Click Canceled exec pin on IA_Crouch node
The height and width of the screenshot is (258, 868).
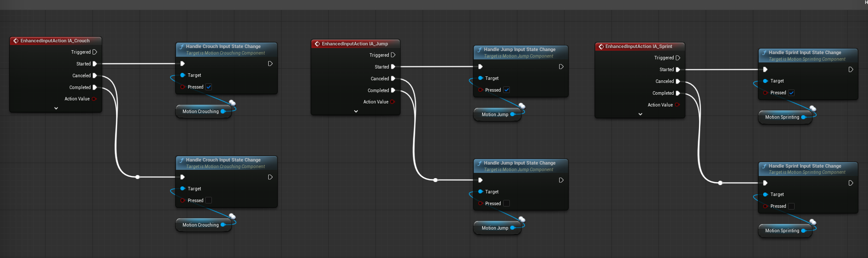(x=95, y=76)
